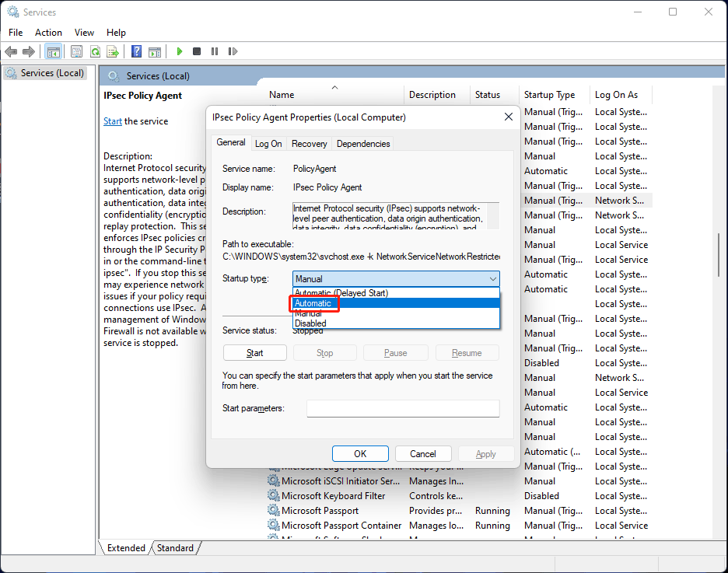The image size is (728, 573).
Task: Click the path to executable text
Action: [361, 257]
